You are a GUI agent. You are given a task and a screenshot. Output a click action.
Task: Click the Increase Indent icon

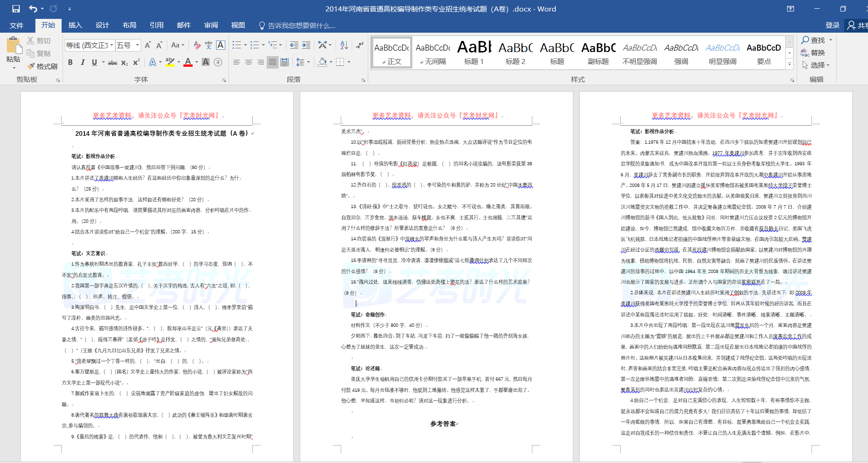point(306,45)
